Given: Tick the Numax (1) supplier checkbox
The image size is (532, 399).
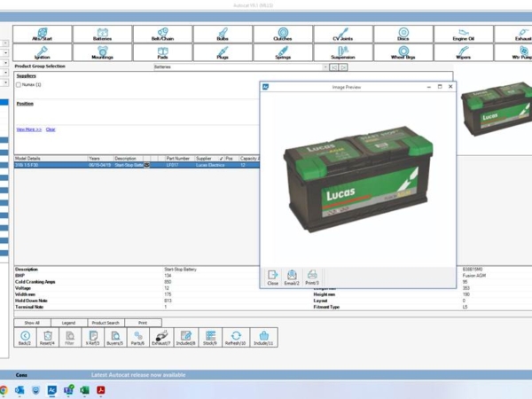Looking at the screenshot, I should [19, 85].
